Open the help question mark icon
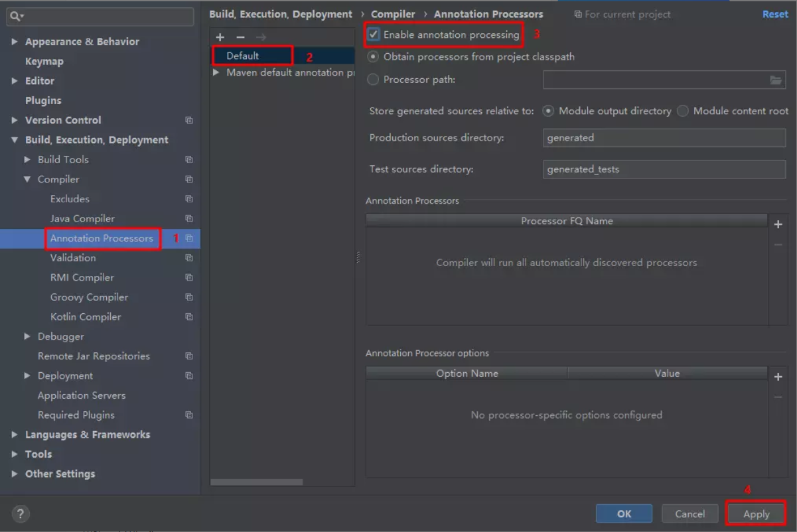797x532 pixels. (x=21, y=513)
